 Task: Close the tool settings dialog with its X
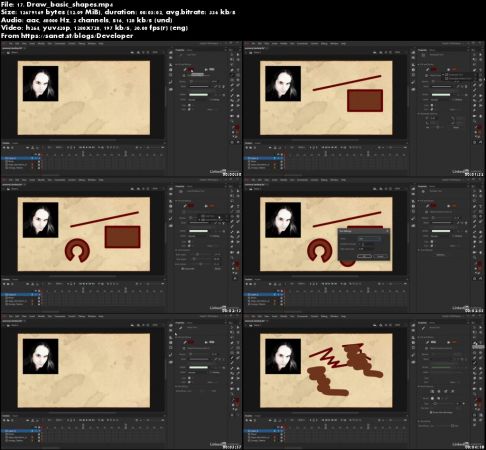click(387, 231)
